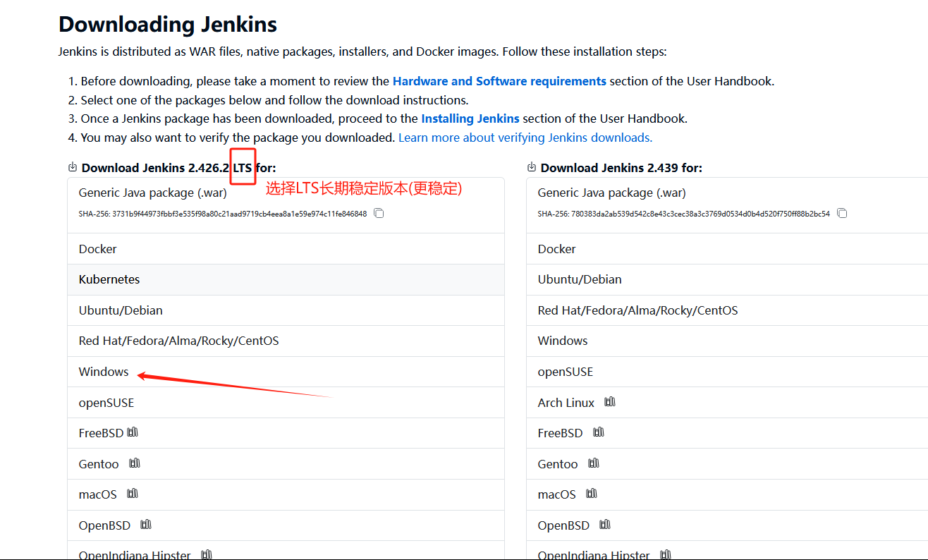Click the SHA-256 hash text starting 3731b9f44973

(223, 214)
